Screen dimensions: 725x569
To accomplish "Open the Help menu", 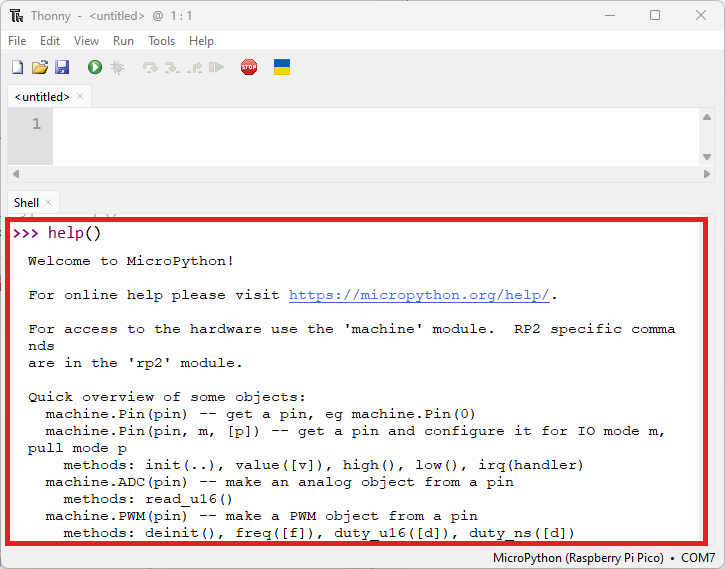I will click(x=201, y=41).
